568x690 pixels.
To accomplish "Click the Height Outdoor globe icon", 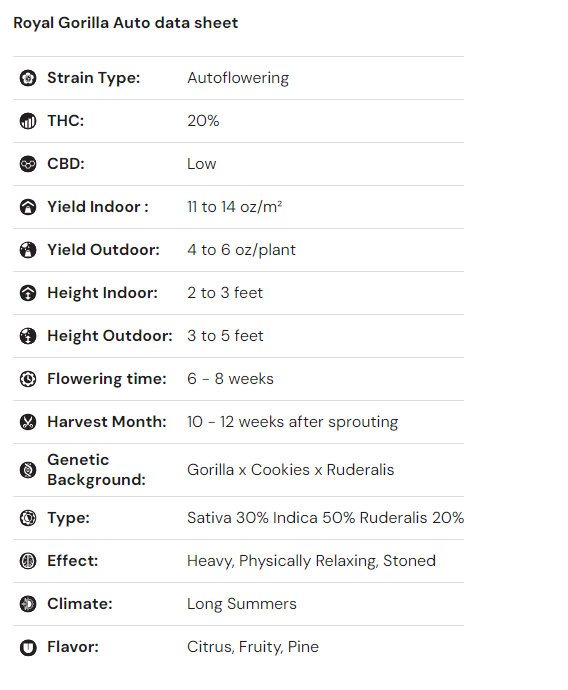I will click(x=28, y=336).
